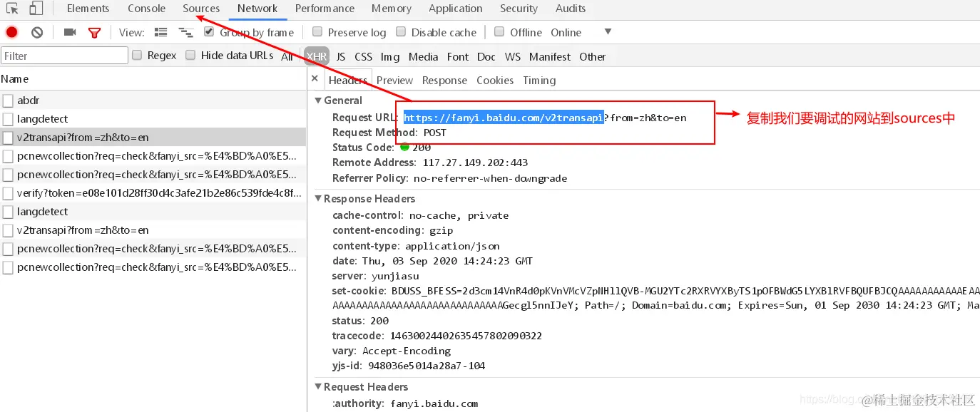Enable the Offline checkbox
Viewport: 980px width, 412px height.
pyautogui.click(x=499, y=31)
